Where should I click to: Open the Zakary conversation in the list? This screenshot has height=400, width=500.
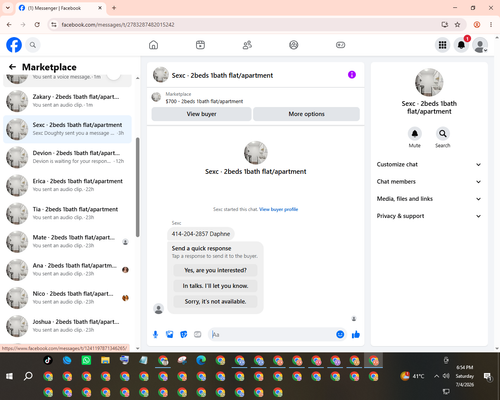point(67,101)
